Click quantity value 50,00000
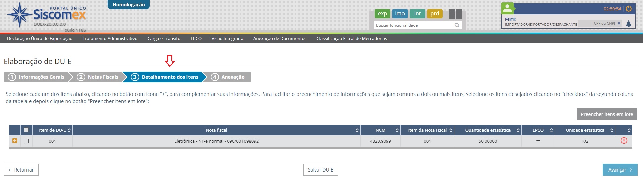The height and width of the screenshot is (190, 644). pyautogui.click(x=488, y=141)
